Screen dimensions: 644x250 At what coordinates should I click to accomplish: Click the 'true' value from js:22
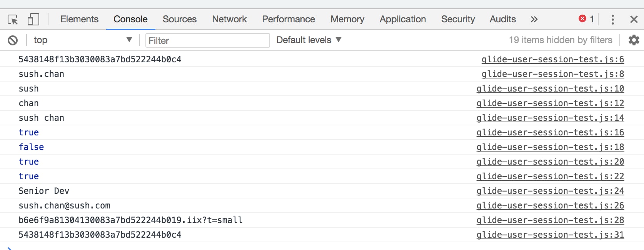[x=29, y=176]
